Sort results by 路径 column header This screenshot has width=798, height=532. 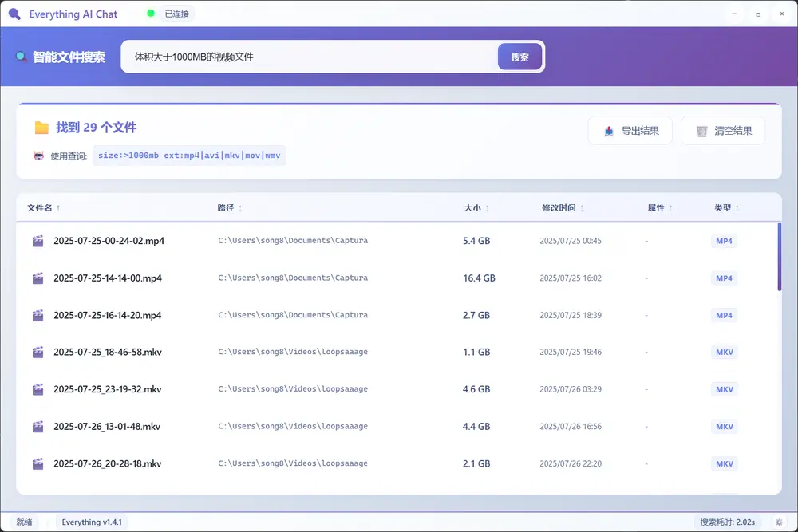click(x=226, y=208)
